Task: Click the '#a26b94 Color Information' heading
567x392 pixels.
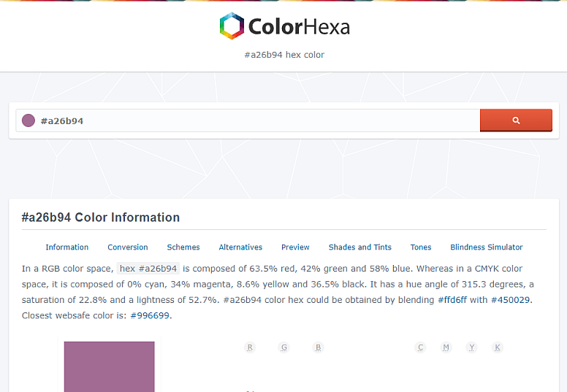Action: (101, 218)
